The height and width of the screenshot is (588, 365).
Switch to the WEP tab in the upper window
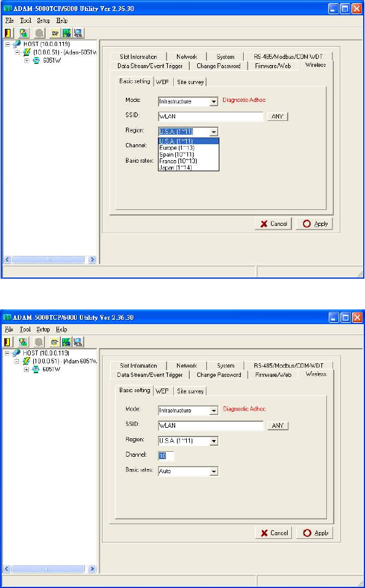click(x=163, y=82)
